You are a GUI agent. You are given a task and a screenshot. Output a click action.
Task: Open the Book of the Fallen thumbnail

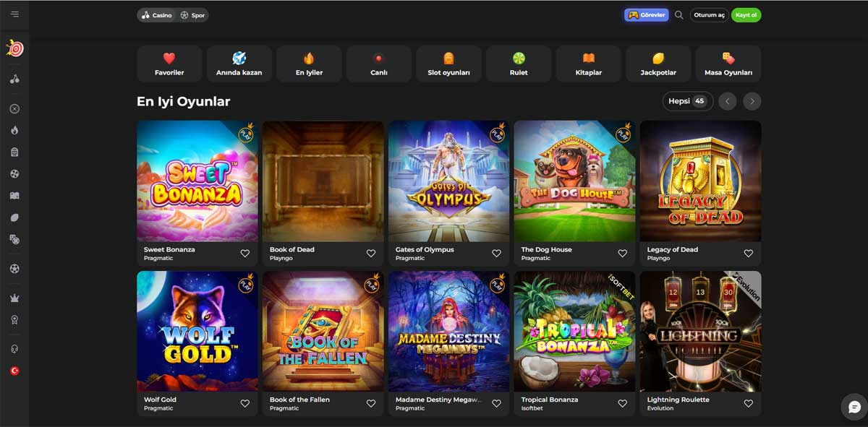click(323, 332)
